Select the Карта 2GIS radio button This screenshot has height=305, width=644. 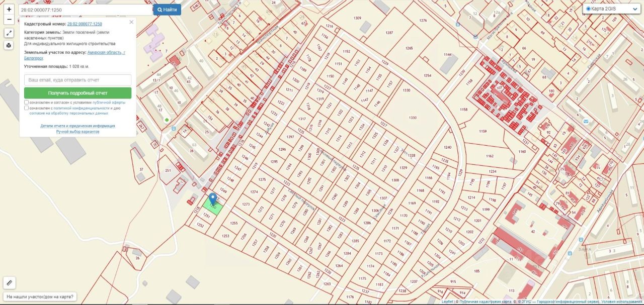589,9
